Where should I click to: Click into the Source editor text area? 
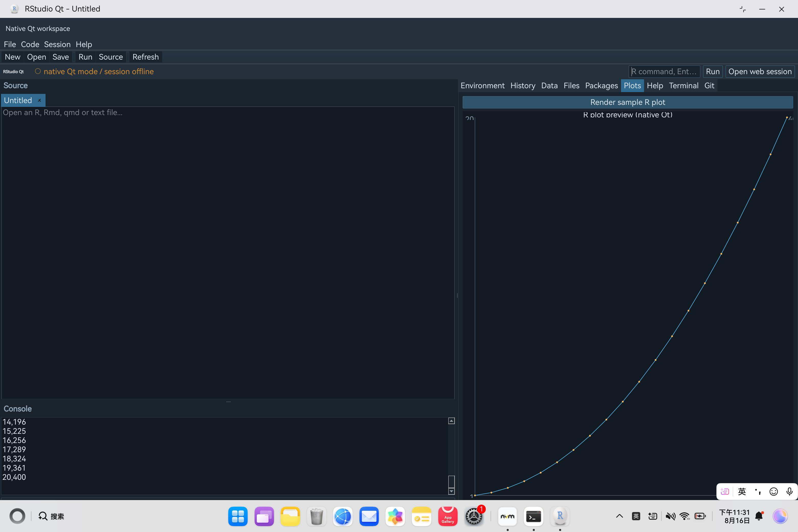[x=228, y=253]
